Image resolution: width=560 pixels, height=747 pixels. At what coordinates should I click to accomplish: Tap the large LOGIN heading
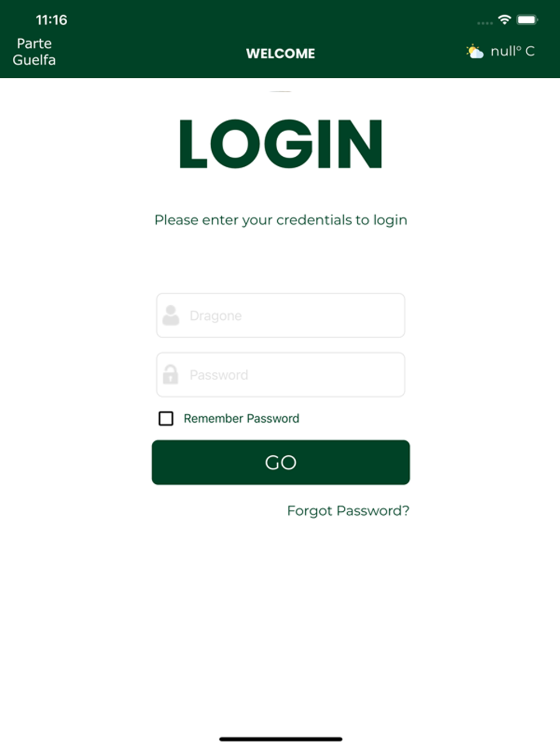pyautogui.click(x=281, y=144)
